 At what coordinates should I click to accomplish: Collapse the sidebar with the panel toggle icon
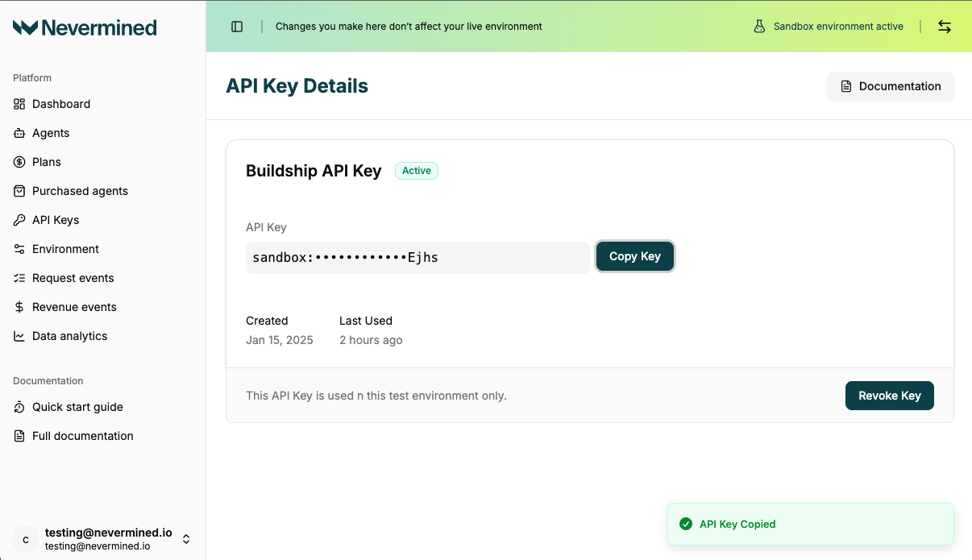236,26
